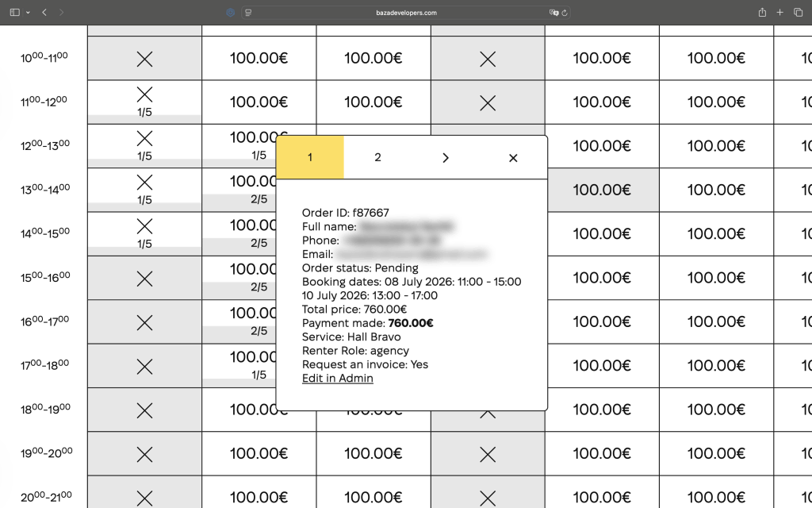This screenshot has width=812, height=508.
Task: Go to next order with the arrow
Action: (446, 158)
